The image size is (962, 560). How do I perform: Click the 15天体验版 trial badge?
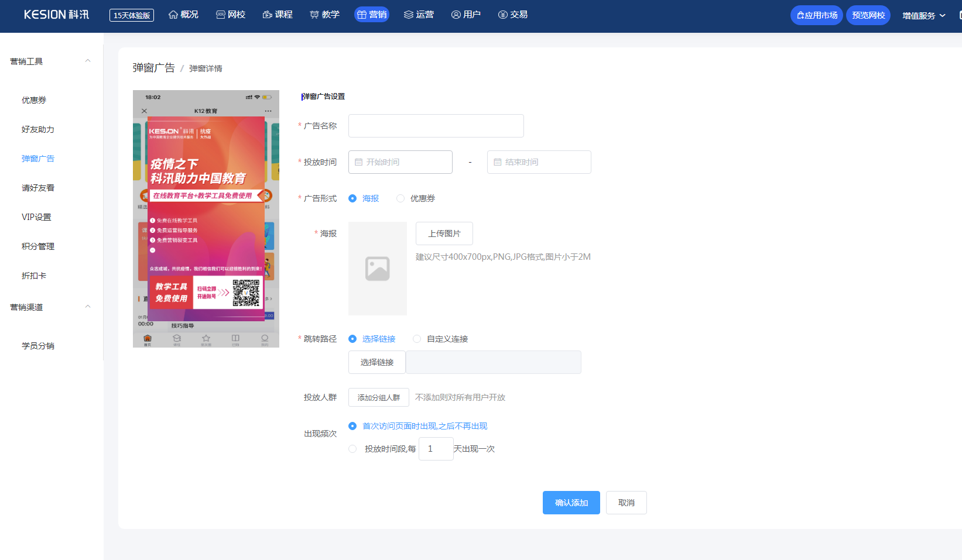point(132,15)
